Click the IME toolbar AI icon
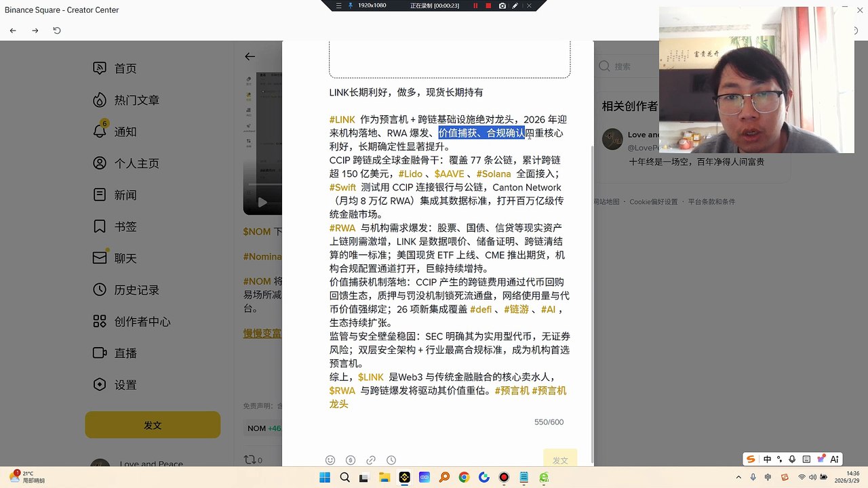 coord(835,459)
